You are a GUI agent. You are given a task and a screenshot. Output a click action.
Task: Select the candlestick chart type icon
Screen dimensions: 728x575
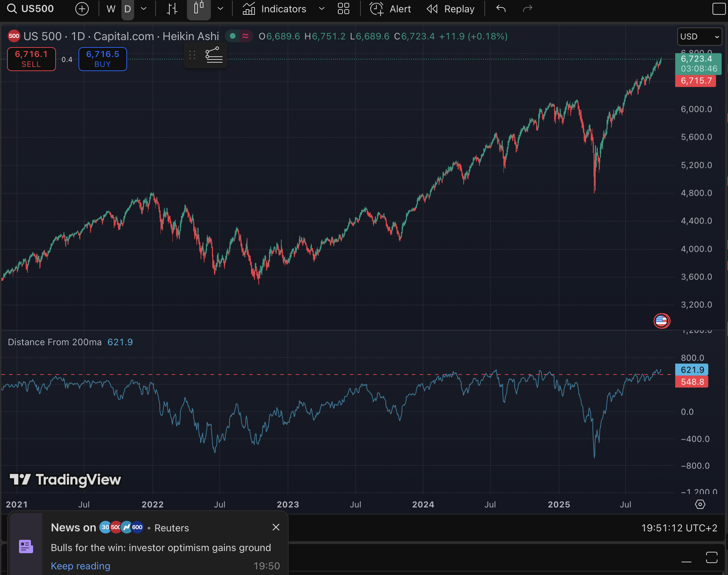click(199, 9)
